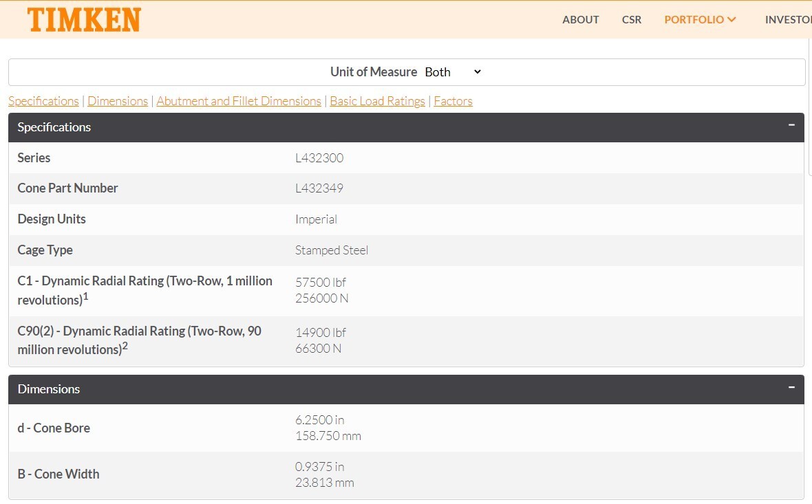Click the C1 Dynamic Radial Rating label
Viewport: 812px width, 504px height.
145,290
